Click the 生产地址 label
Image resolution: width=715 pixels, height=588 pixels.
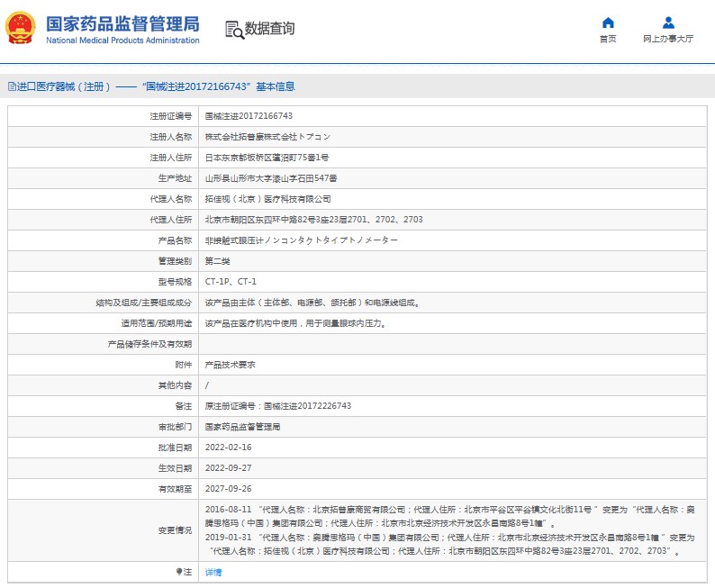pyautogui.click(x=175, y=178)
